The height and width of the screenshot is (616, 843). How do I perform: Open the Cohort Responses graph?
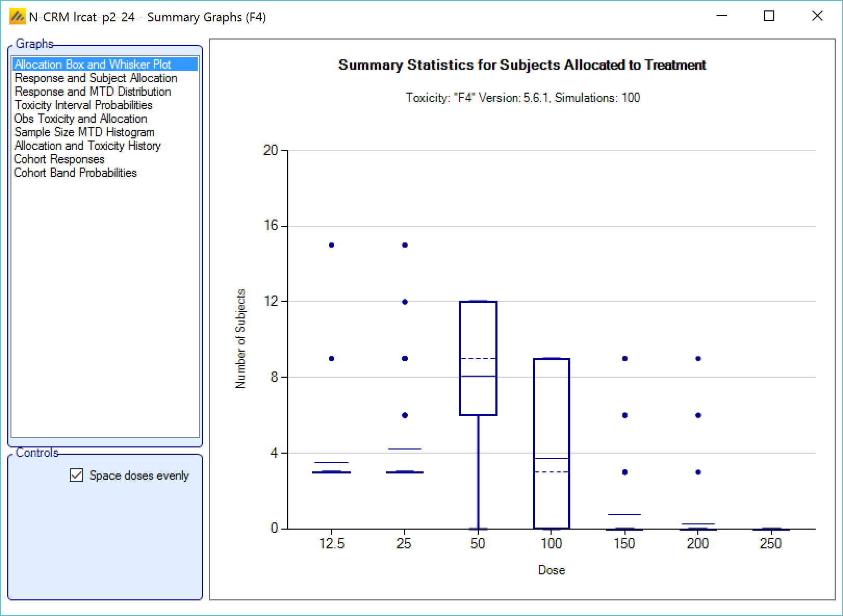59,159
